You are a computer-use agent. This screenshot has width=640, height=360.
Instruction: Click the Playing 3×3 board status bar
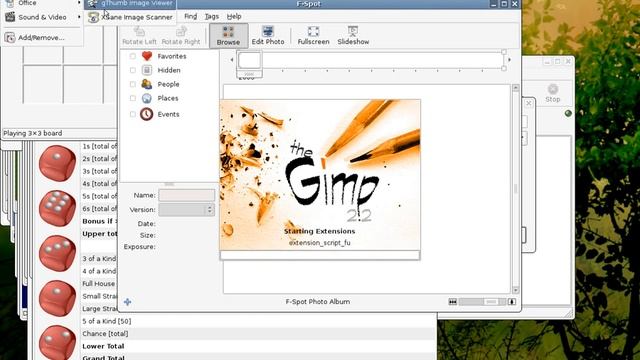coord(59,133)
